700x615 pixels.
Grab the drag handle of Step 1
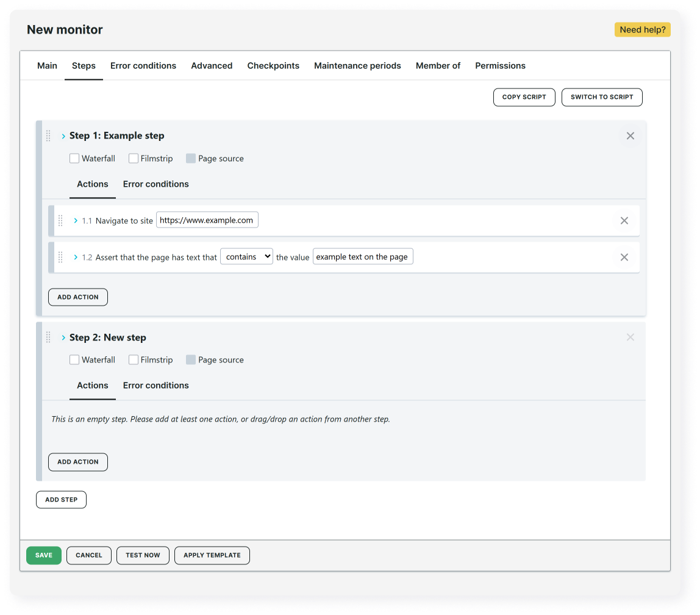click(x=49, y=136)
